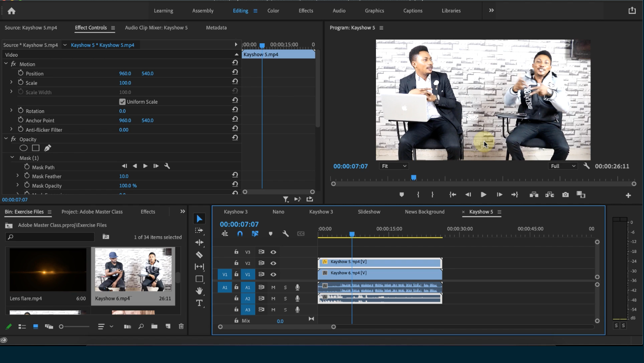Reset the Rotation parameter

[235, 109]
